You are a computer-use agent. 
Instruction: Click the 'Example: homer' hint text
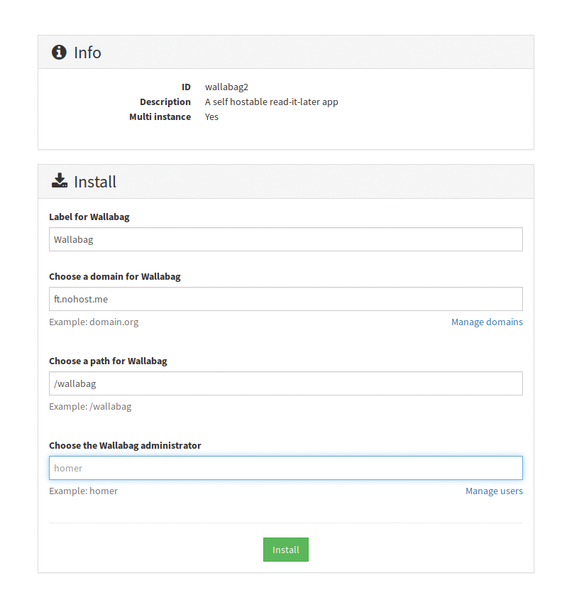[x=83, y=491]
